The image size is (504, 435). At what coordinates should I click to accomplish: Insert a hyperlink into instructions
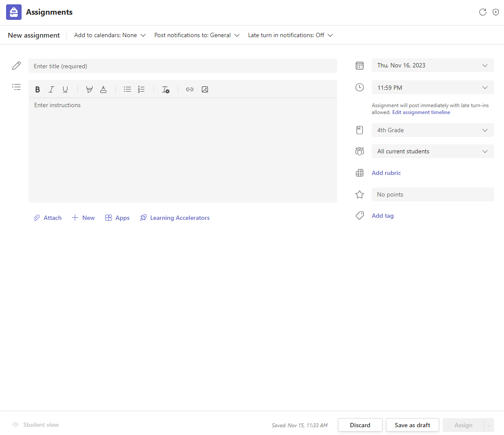point(190,89)
